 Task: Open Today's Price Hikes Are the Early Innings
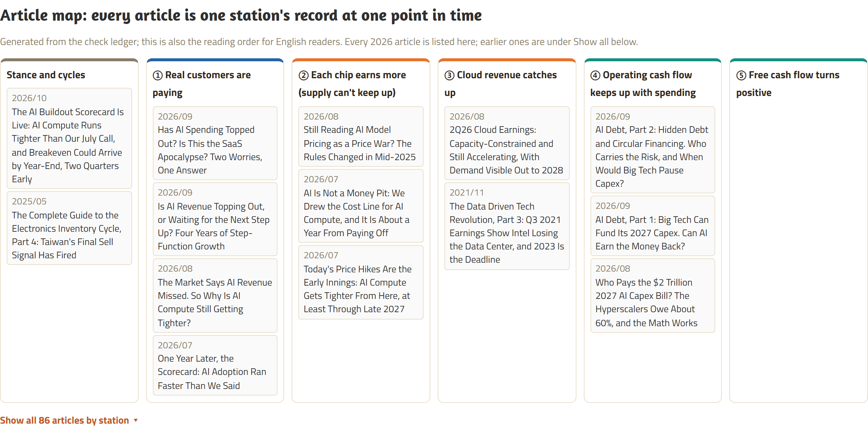pyautogui.click(x=361, y=282)
